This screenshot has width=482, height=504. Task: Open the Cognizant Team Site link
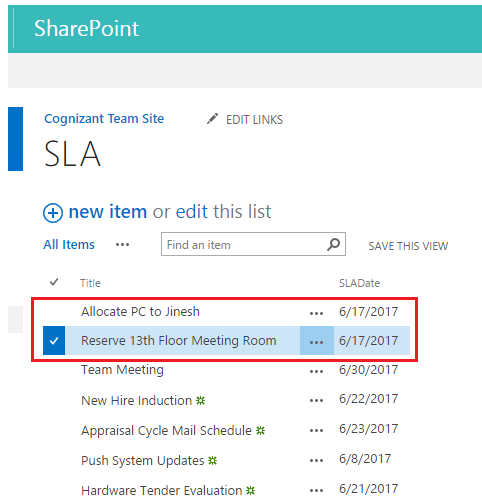[x=104, y=119]
